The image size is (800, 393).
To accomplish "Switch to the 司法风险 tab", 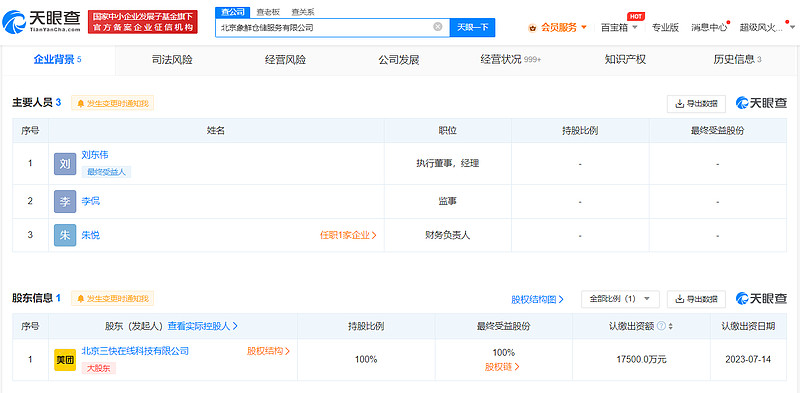I will coord(172,60).
